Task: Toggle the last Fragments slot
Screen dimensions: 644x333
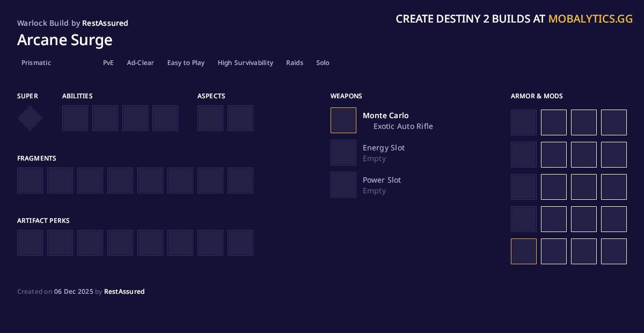Action: tap(240, 180)
